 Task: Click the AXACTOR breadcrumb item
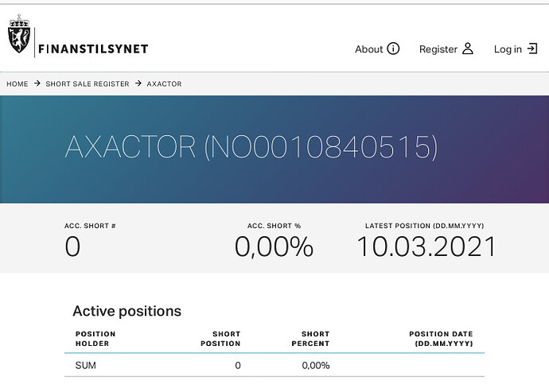click(164, 84)
